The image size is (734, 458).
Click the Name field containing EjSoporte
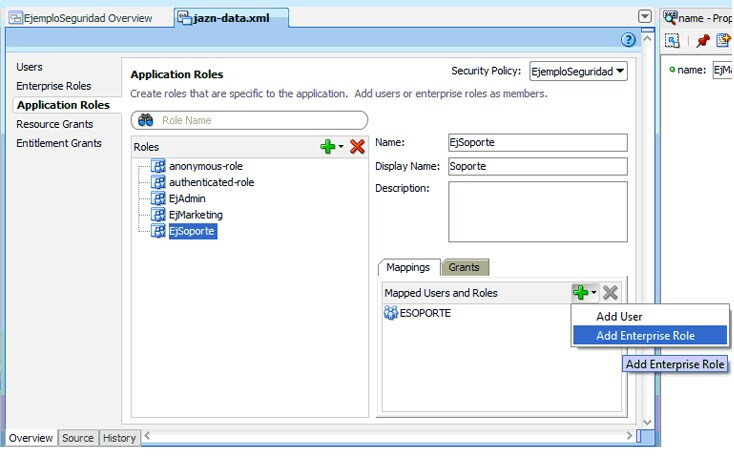[538, 142]
